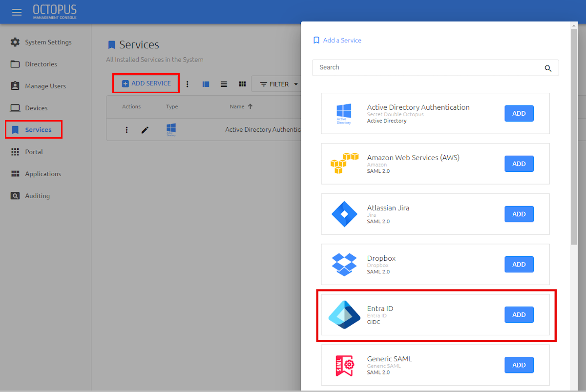Click the Dropbox logo
The image size is (586, 392).
344,264
